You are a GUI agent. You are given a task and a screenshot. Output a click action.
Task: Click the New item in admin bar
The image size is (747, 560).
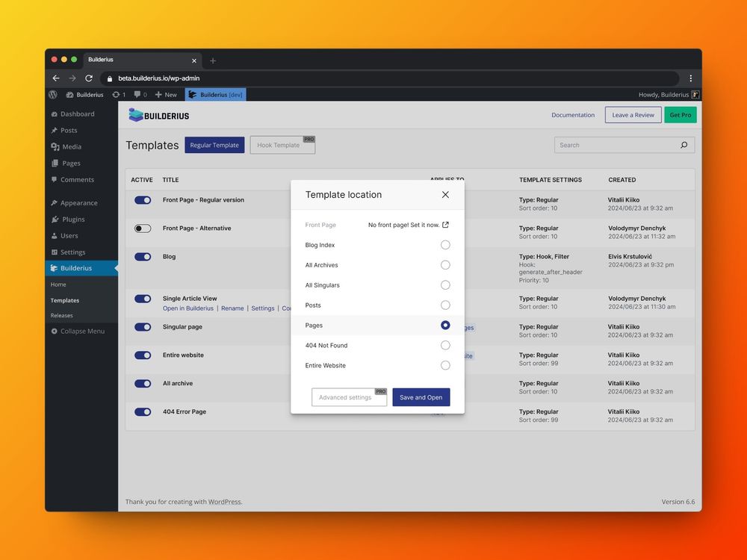[166, 94]
